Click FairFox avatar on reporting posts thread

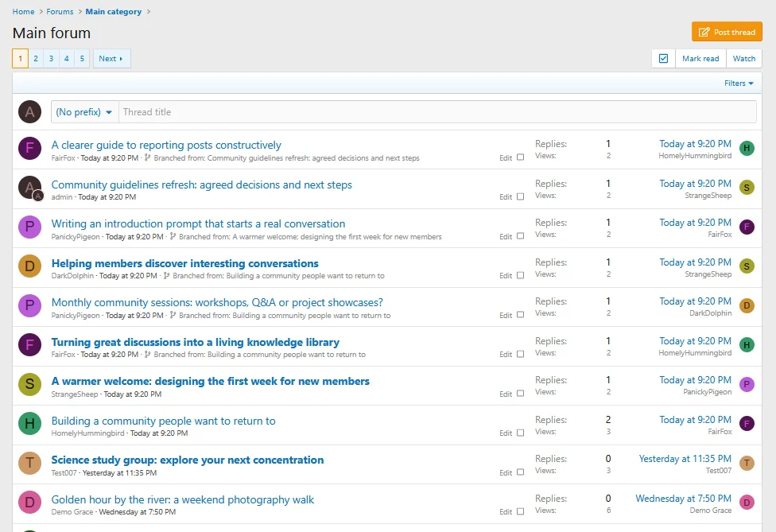tap(29, 148)
